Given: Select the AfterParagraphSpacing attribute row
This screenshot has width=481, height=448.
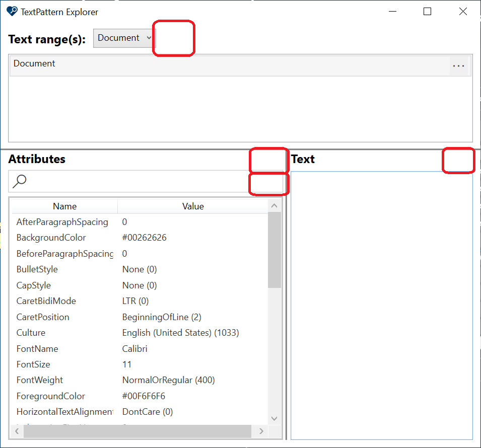Looking at the screenshot, I should click(140, 222).
